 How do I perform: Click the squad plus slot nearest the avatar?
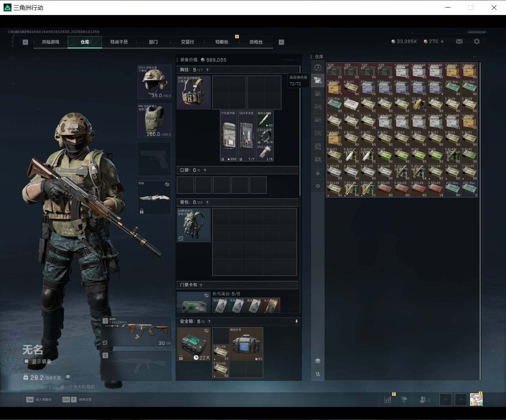tap(461, 399)
